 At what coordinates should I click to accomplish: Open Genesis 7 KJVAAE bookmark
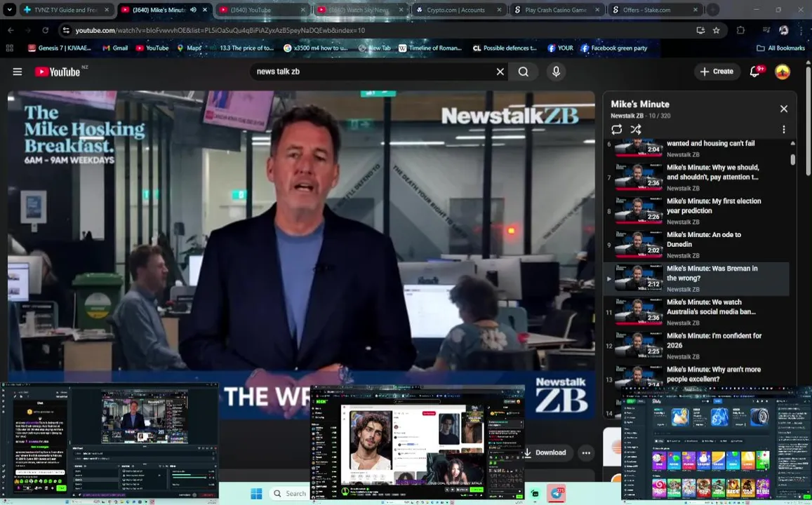coord(60,48)
